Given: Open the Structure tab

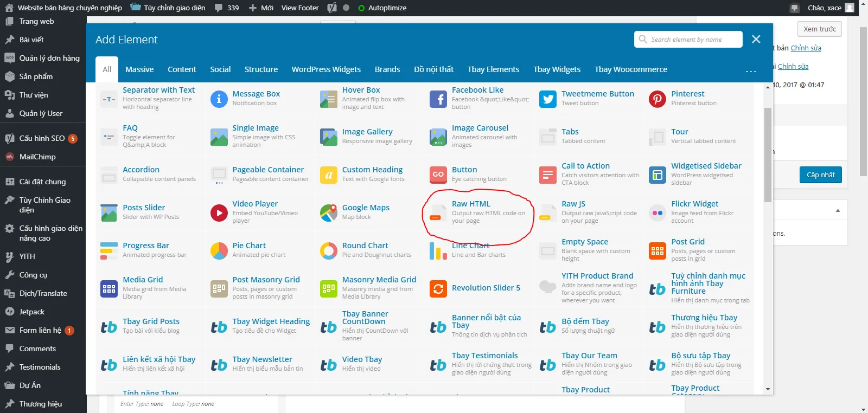Looking at the screenshot, I should (x=261, y=69).
